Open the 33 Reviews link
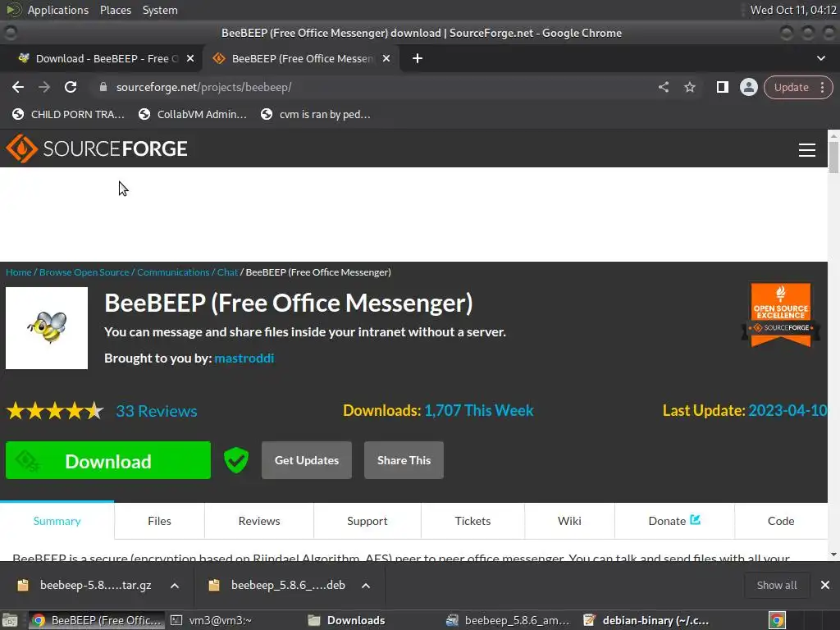The image size is (840, 630). pos(157,411)
